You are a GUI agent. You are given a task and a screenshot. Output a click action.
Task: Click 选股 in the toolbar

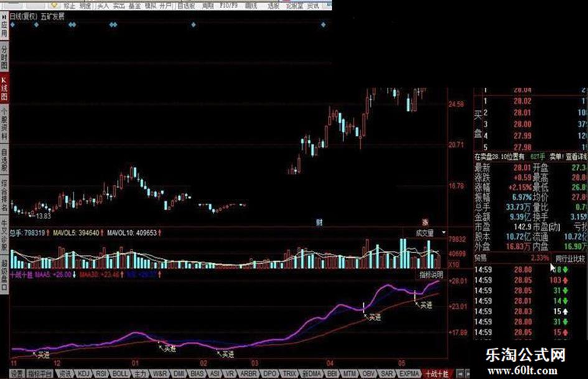click(273, 6)
